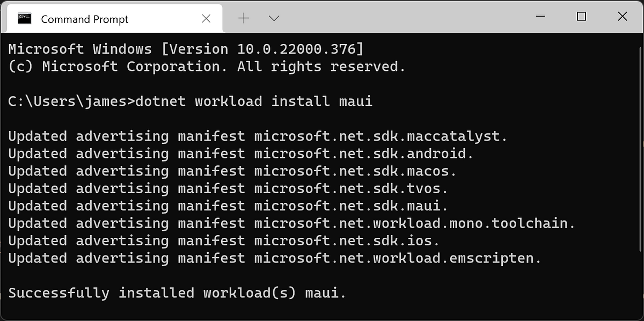Click the chevron icon next to the plus button
Screen dimensions: 644x321
tap(274, 18)
